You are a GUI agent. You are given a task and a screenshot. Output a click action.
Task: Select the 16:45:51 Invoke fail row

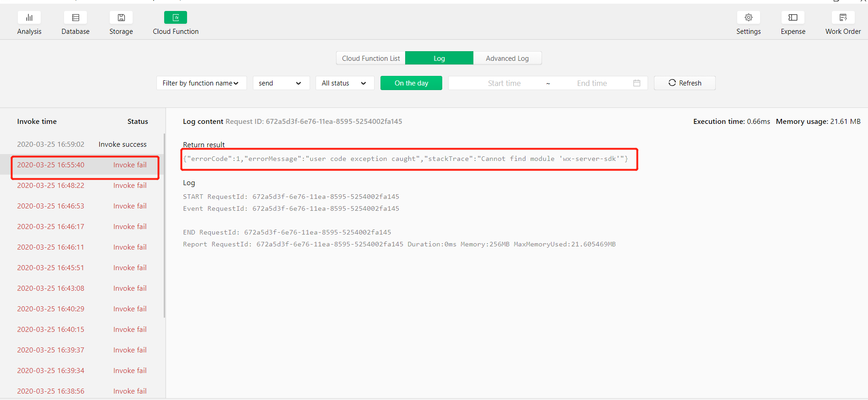coord(82,267)
